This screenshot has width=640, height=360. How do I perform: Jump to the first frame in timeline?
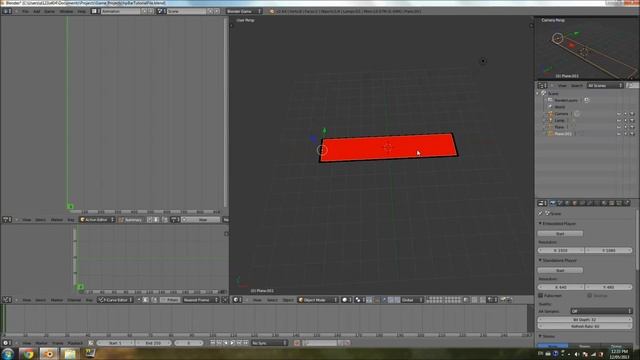tap(213, 343)
